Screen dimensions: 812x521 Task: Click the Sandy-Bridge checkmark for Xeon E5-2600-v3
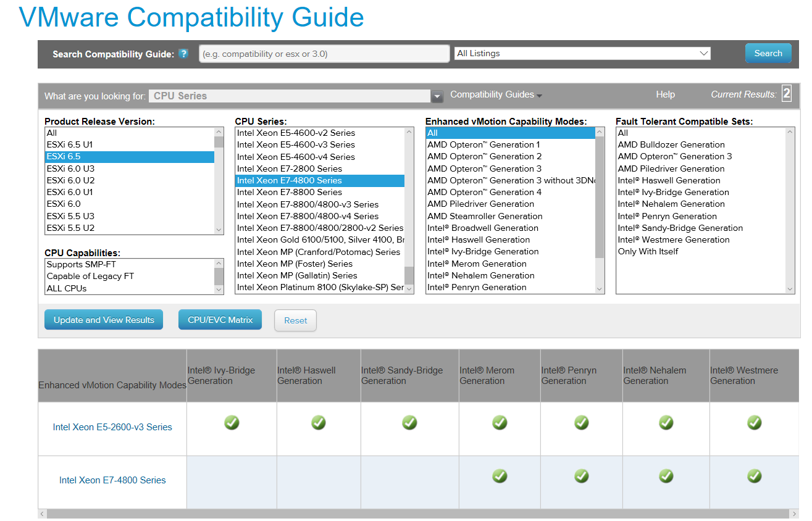pos(409,423)
